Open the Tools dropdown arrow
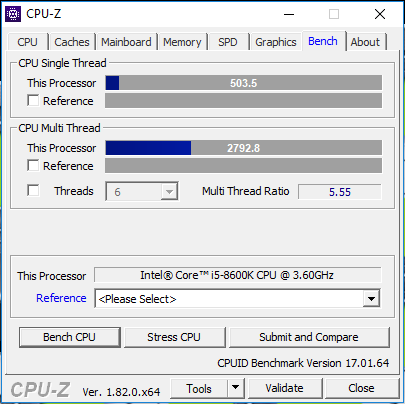 pos(236,388)
